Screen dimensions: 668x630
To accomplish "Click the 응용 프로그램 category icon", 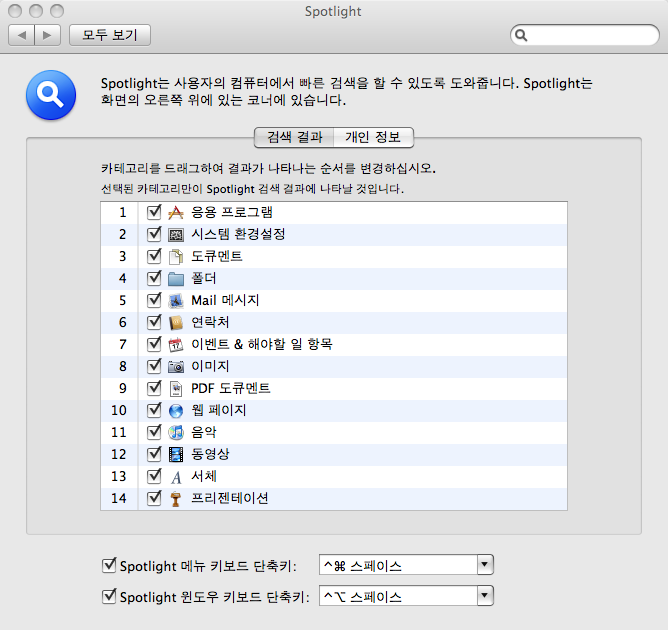I will click(176, 212).
